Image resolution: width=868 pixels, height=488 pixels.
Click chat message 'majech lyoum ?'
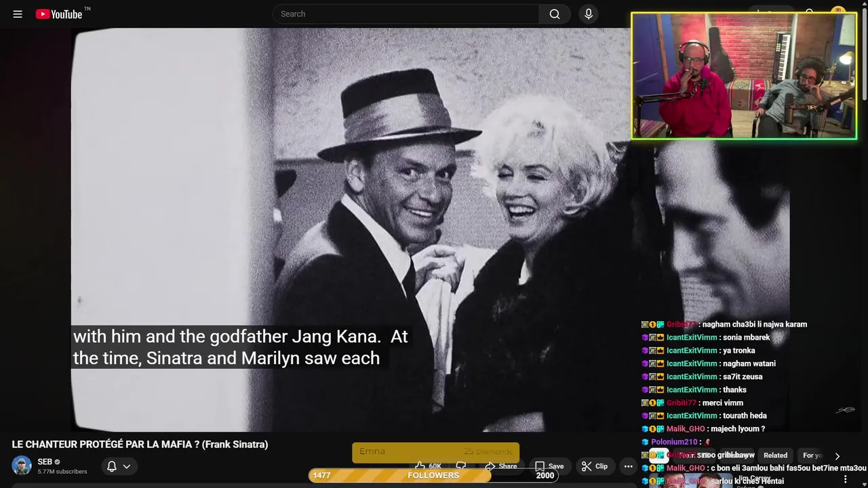(x=736, y=429)
